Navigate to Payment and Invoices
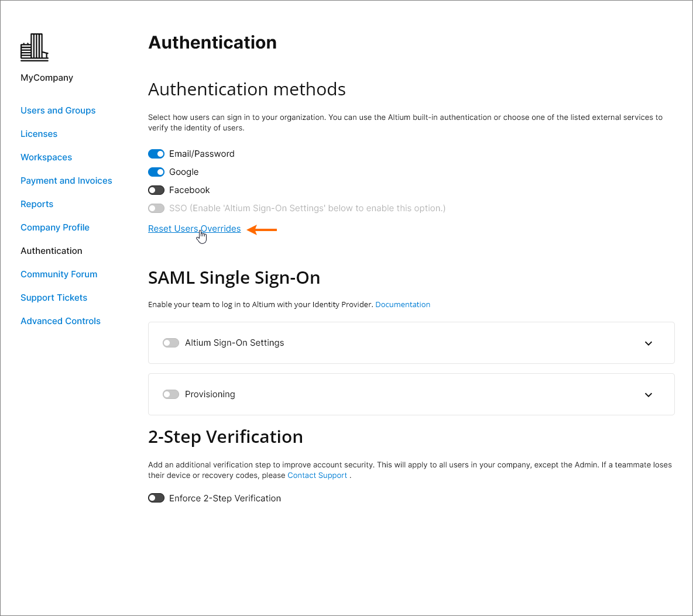This screenshot has height=616, width=693. 66,181
